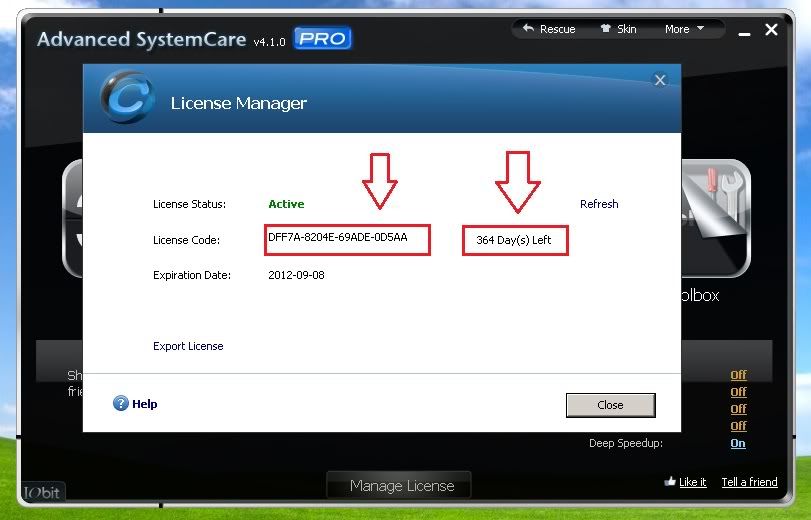Click the Skin menu label
Image resolution: width=811 pixels, height=520 pixels.
click(x=626, y=29)
